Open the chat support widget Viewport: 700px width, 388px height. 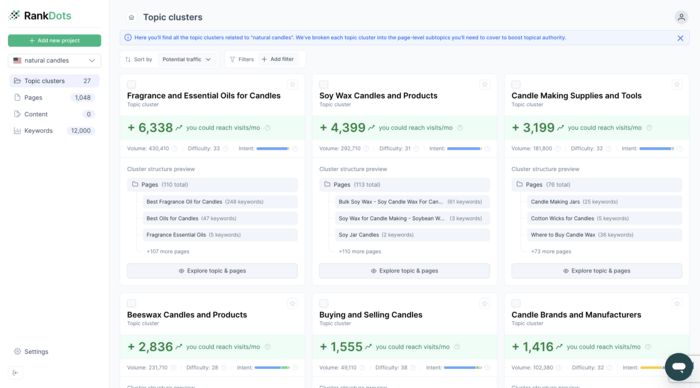[679, 367]
